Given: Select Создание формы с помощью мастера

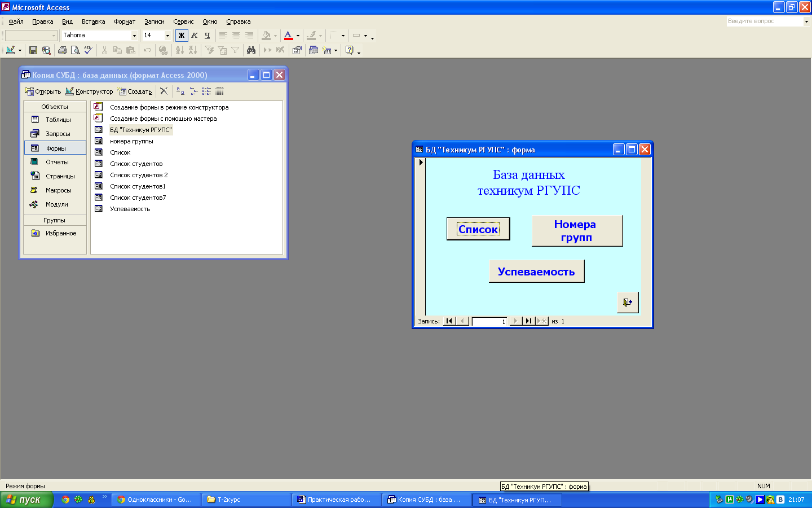Looking at the screenshot, I should (x=164, y=119).
